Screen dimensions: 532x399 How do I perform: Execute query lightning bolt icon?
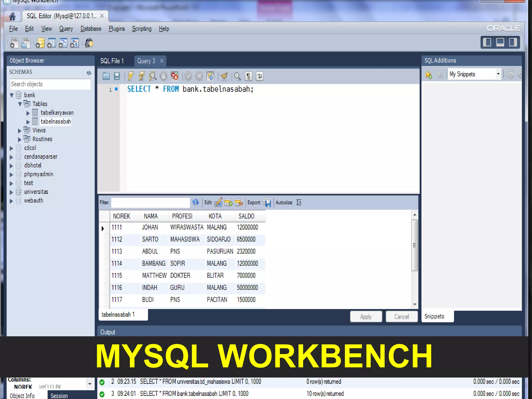point(130,76)
